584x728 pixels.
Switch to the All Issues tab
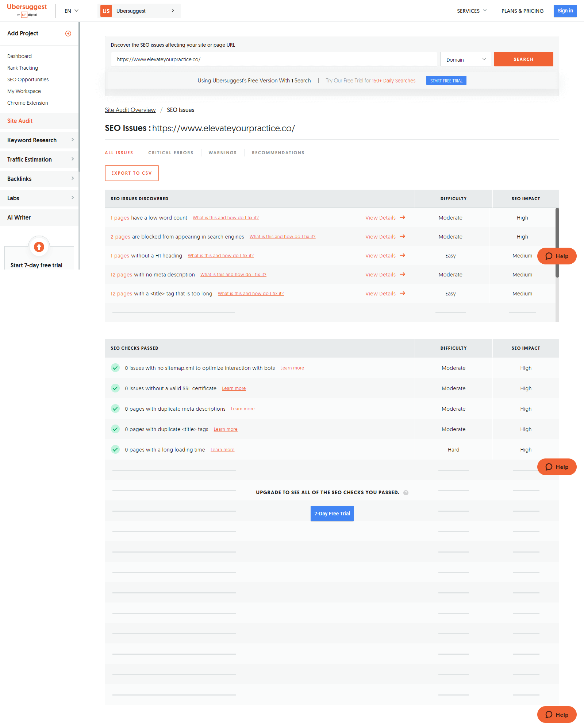point(119,153)
